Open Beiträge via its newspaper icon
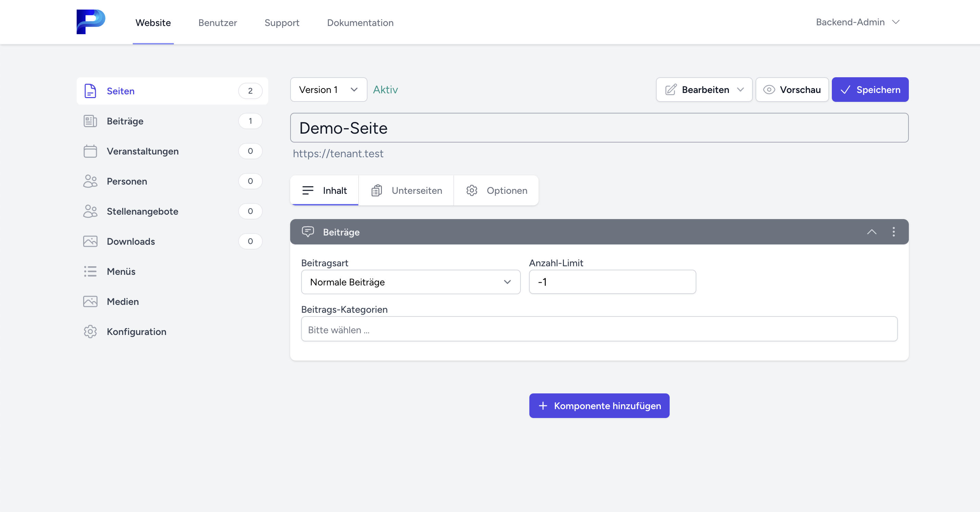980x512 pixels. tap(90, 121)
